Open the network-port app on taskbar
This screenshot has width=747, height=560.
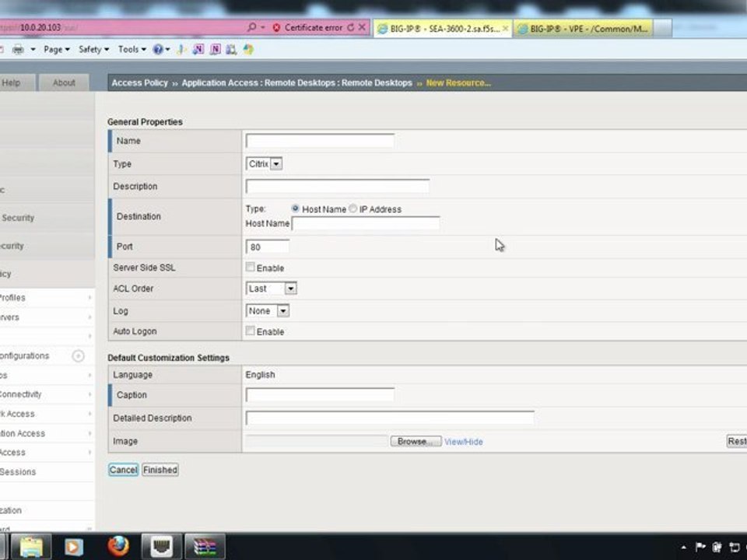point(162,547)
